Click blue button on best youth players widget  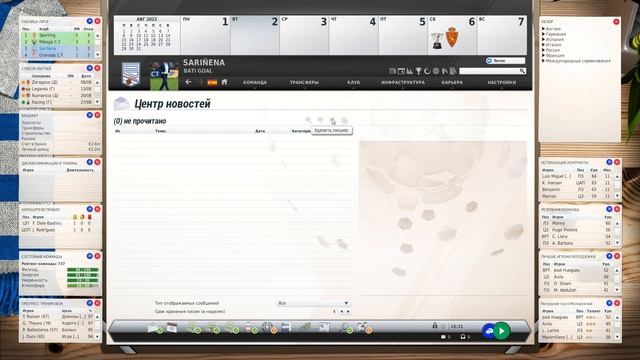[x=609, y=256]
